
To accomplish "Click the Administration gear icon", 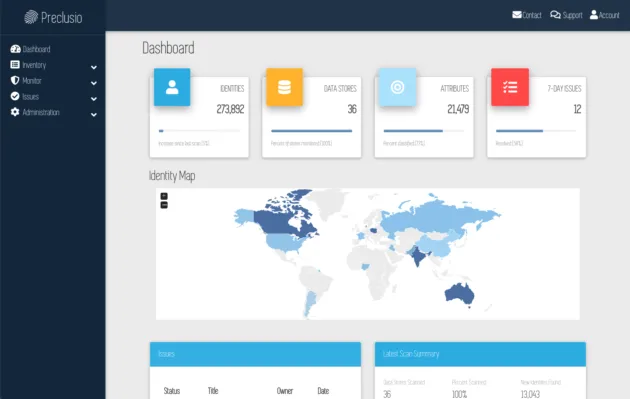I will pyautogui.click(x=15, y=112).
